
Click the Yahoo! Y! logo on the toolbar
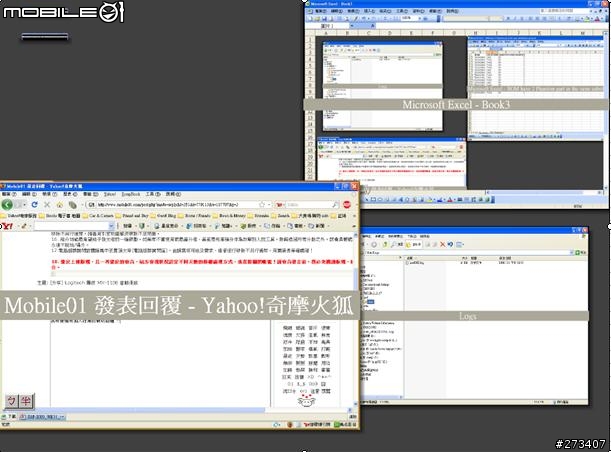pyautogui.click(x=7, y=226)
